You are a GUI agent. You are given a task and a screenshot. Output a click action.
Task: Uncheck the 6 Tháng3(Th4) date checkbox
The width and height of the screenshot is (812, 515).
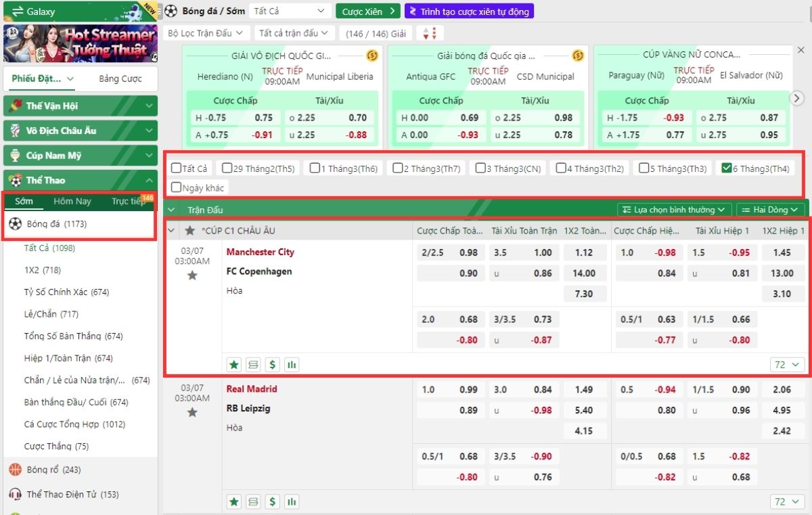727,168
